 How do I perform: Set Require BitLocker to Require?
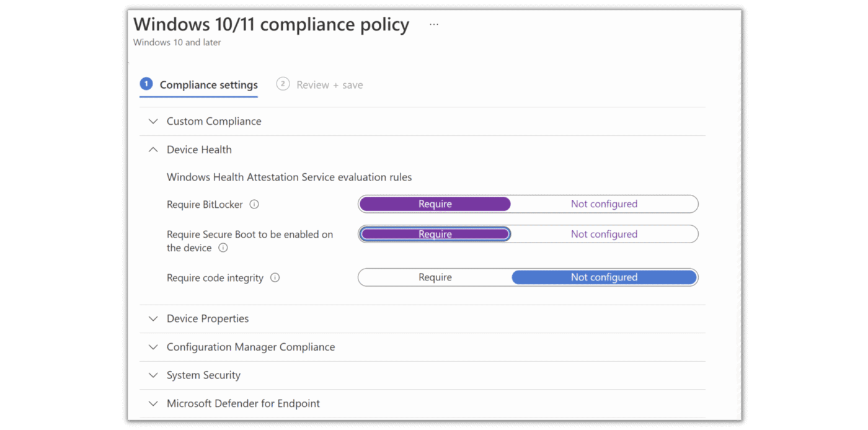(x=435, y=204)
